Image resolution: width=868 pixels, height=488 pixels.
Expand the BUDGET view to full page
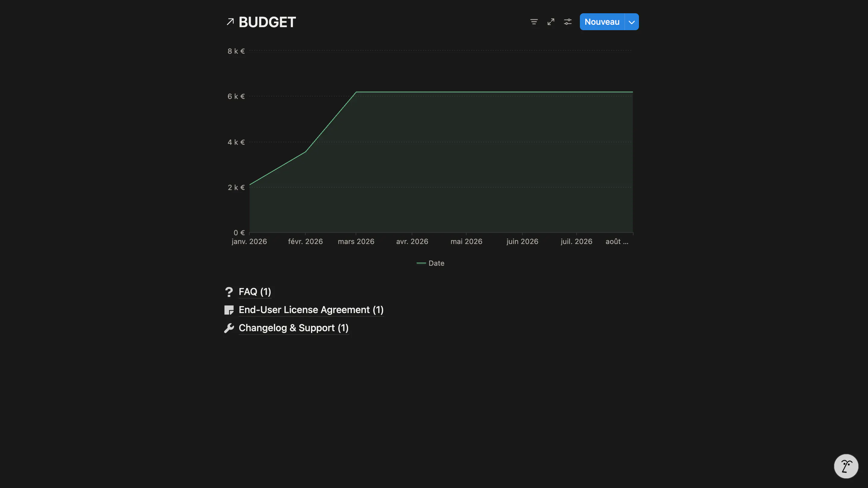point(551,22)
